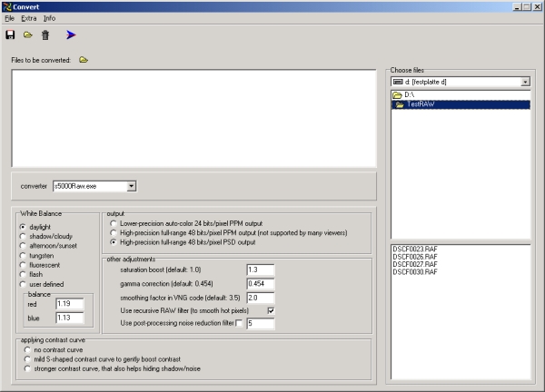545x392 pixels.
Task: Open the Info menu
Action: 50,18
